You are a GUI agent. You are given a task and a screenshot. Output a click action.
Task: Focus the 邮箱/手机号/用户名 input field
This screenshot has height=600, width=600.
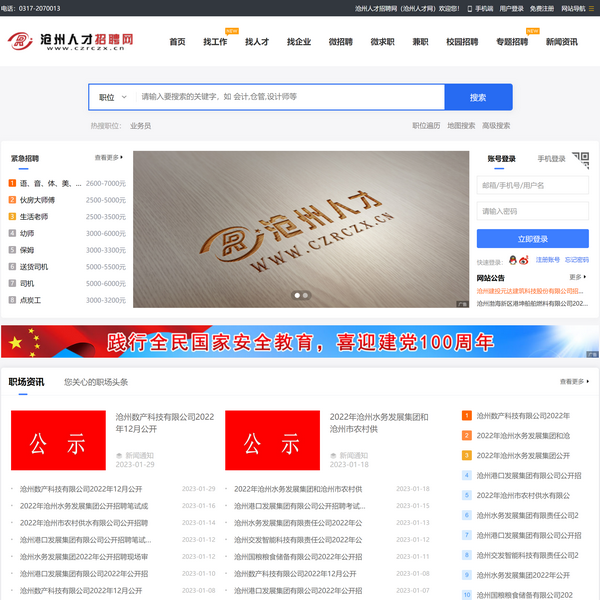click(x=532, y=185)
